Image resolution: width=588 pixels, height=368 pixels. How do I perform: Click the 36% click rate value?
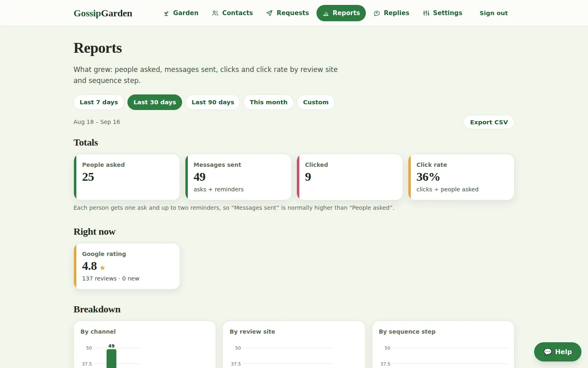pos(428,177)
